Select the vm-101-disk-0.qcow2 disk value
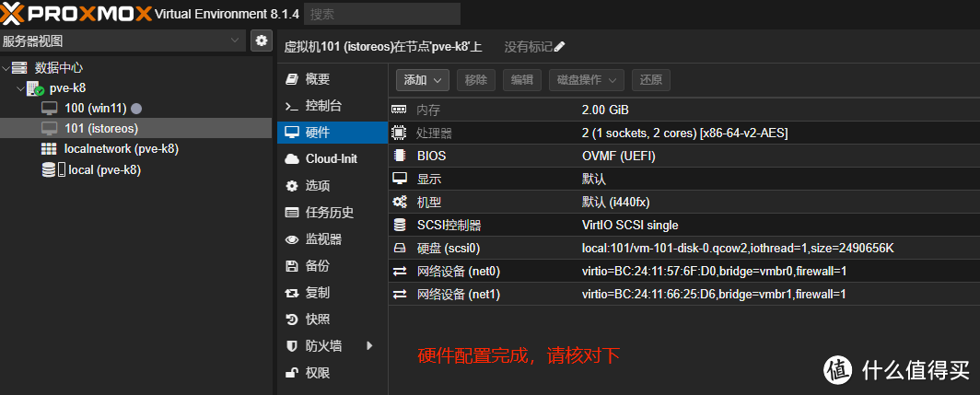The height and width of the screenshot is (395, 980). pos(738,248)
